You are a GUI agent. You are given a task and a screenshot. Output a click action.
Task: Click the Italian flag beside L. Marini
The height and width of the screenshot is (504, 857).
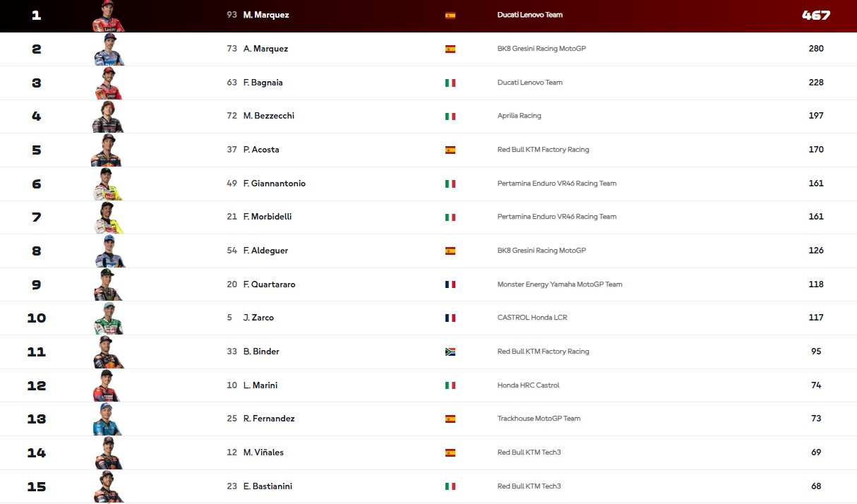pyautogui.click(x=450, y=385)
